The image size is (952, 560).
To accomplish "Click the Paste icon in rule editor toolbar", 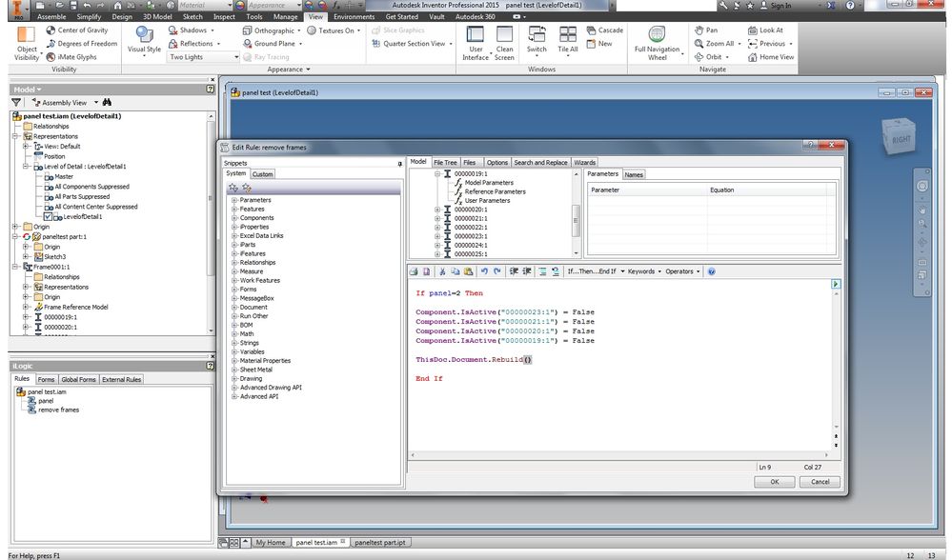I will [x=468, y=271].
